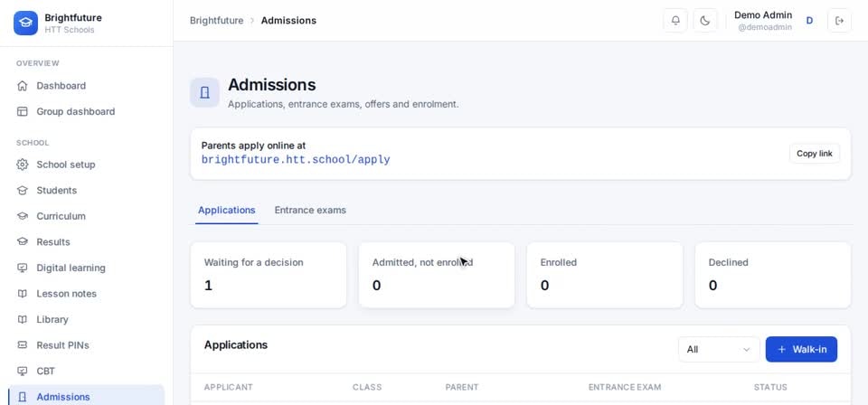
Task: Click the Dashboard home icon
Action: pyautogui.click(x=22, y=86)
